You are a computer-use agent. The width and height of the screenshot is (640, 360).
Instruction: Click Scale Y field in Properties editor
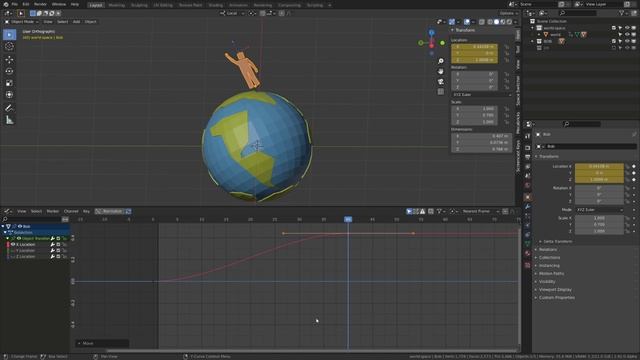pos(599,224)
